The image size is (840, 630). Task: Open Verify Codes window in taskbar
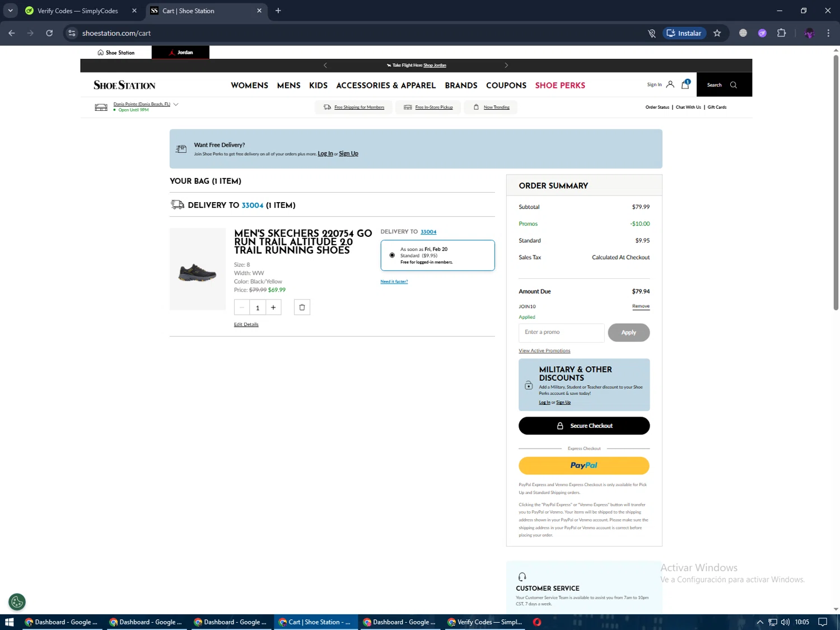coord(486,622)
